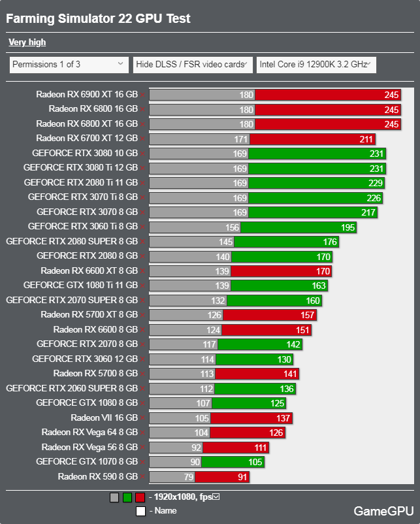Remove GEFORCE RTX 3060 12 GB with its red x
This screenshot has width=420, height=524.
(x=142, y=359)
